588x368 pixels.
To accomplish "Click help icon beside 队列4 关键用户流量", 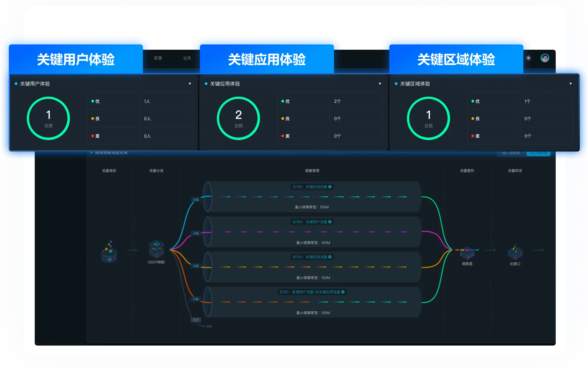I will (x=330, y=222).
